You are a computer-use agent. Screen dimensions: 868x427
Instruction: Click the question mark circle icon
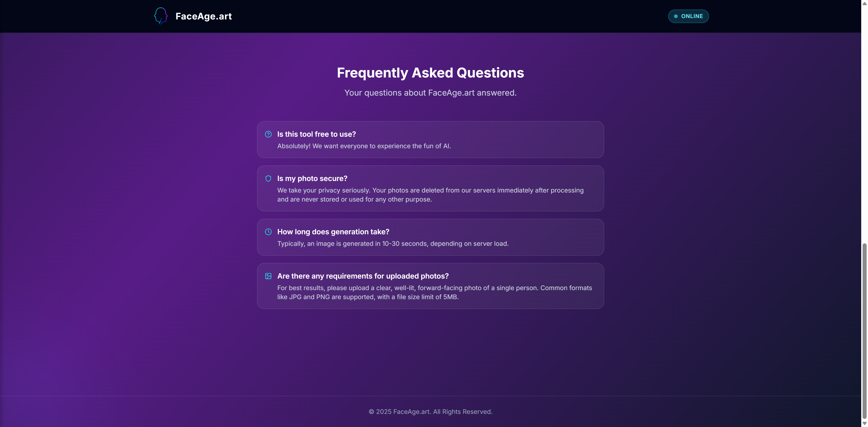click(268, 134)
